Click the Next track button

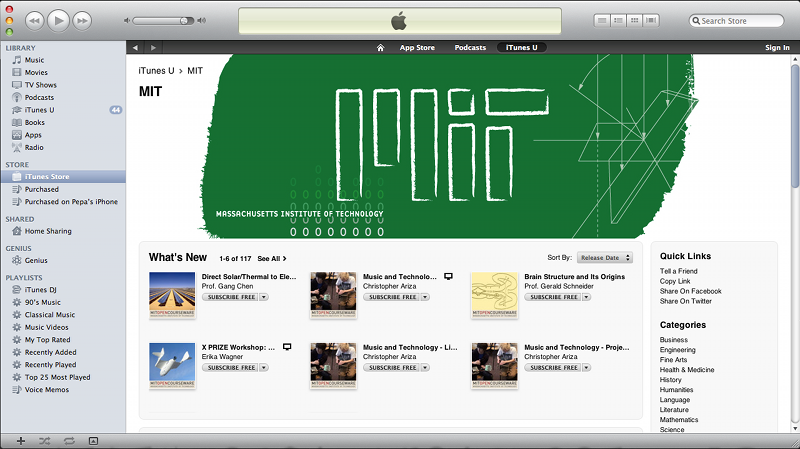tap(82, 21)
